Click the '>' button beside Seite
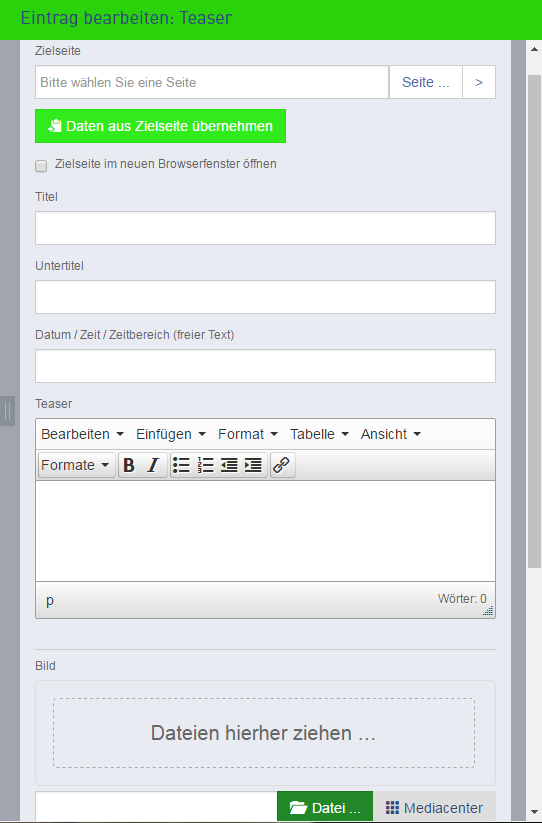 pos(479,82)
